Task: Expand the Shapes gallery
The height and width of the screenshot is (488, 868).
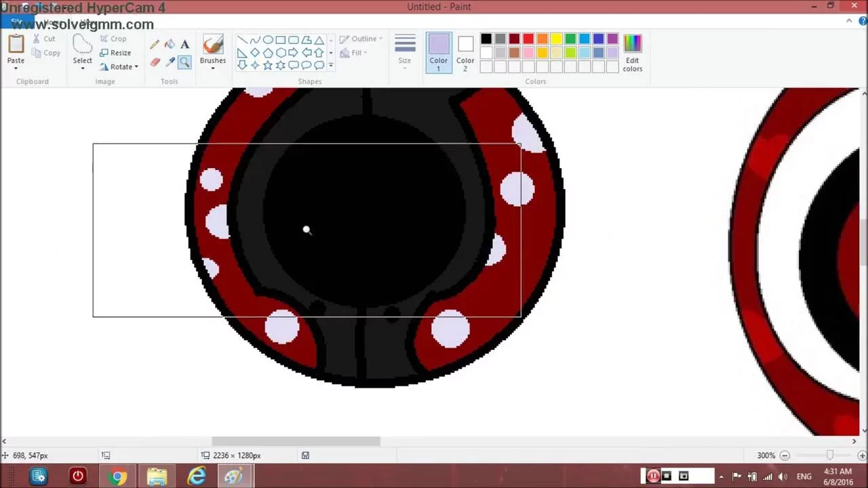Action: [331, 65]
